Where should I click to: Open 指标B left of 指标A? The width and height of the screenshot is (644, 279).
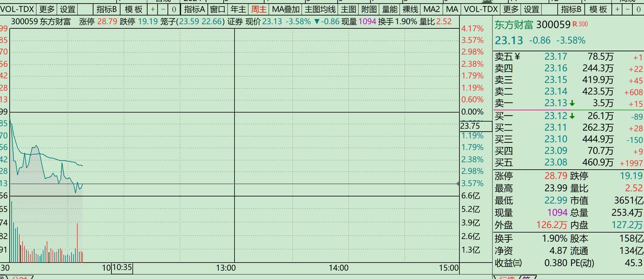coord(107,9)
